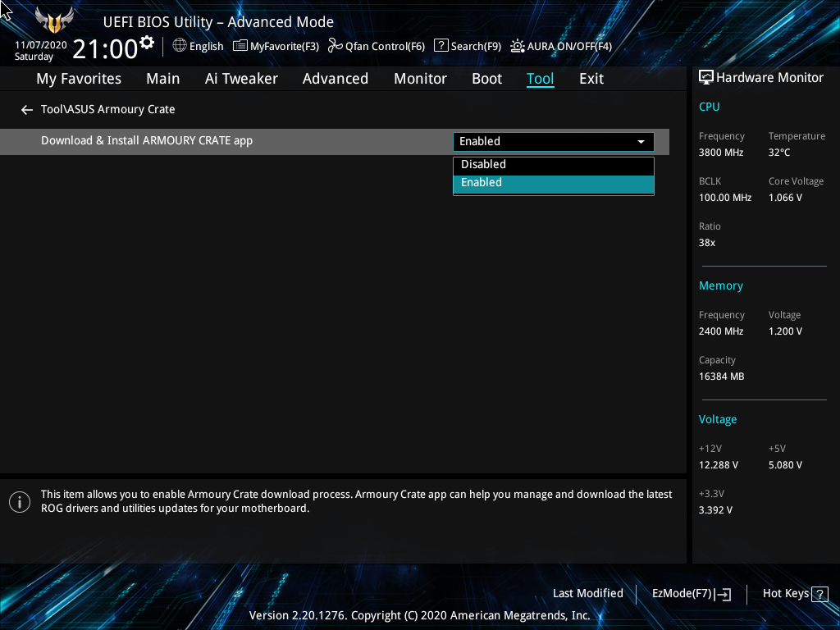Expand the Armoury Crate Enabled dropdown arrow
840x630 pixels.
point(641,142)
